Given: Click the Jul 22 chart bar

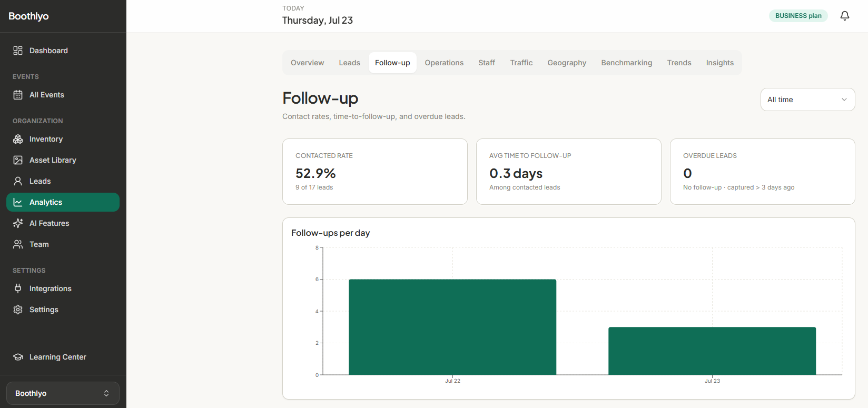Looking at the screenshot, I should pos(452,327).
